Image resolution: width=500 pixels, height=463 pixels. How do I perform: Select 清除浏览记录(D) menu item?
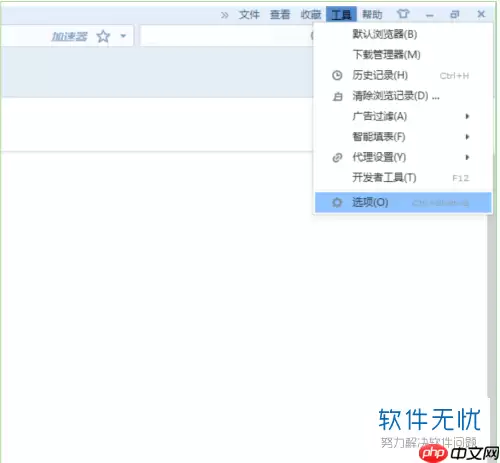403,96
